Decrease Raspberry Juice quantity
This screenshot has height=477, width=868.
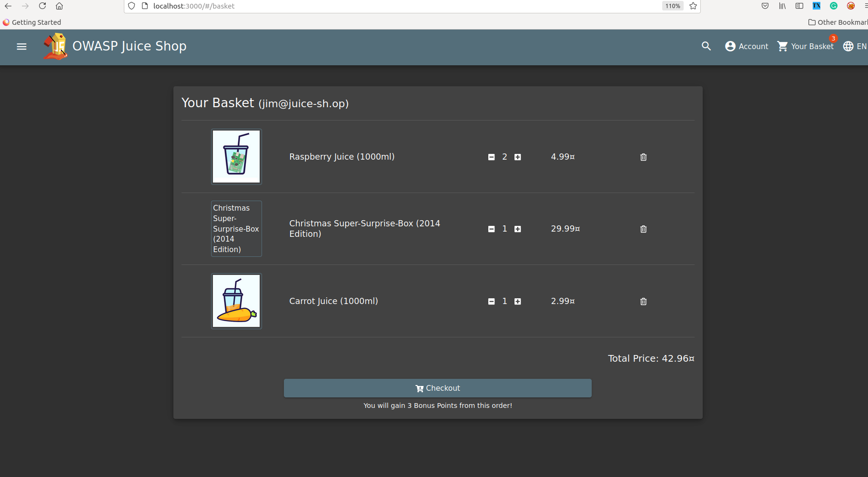pyautogui.click(x=491, y=157)
